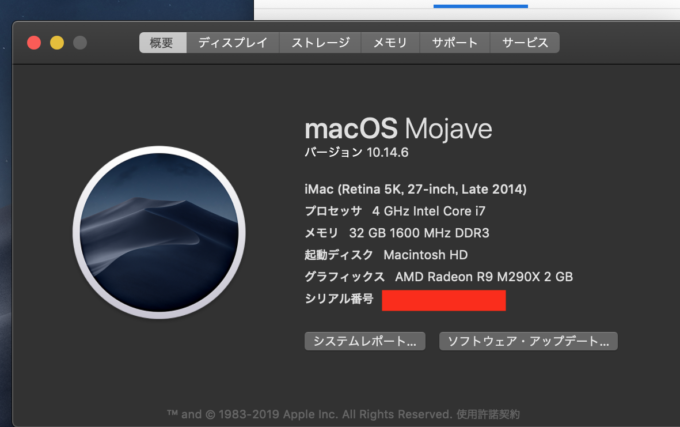
Task: Minimize window with yellow button
Action: (x=57, y=42)
